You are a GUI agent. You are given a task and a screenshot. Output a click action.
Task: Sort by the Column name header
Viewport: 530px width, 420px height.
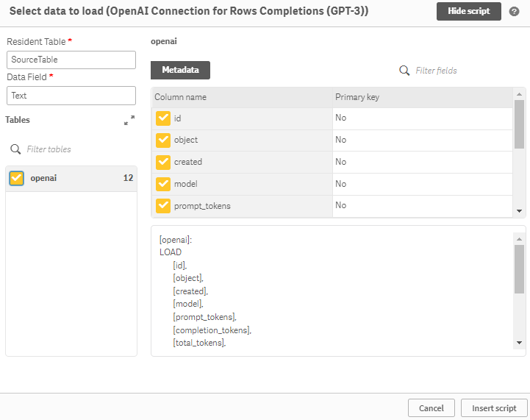(181, 97)
